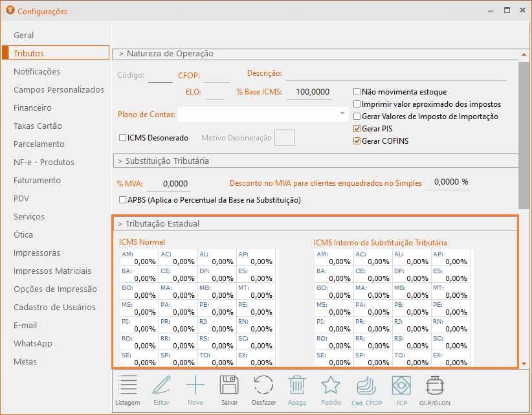Toggle Gerar Valores de Imposto de Importação
This screenshot has width=532, height=415.
(357, 117)
